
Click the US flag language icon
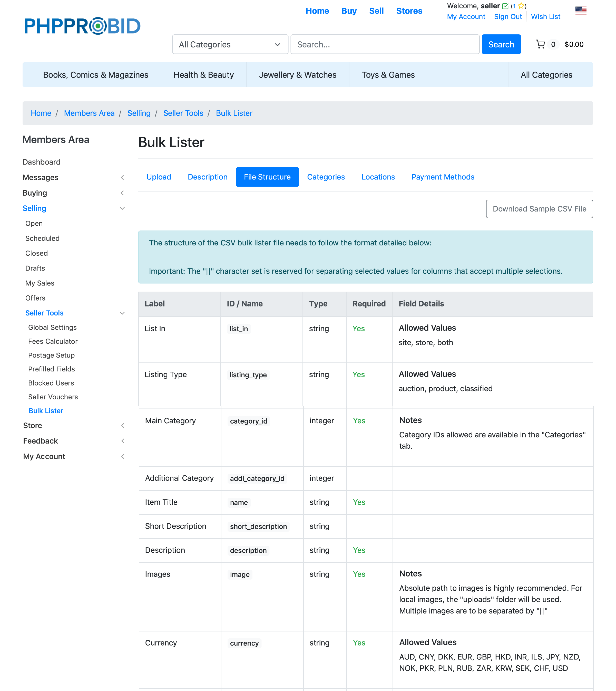(x=580, y=11)
